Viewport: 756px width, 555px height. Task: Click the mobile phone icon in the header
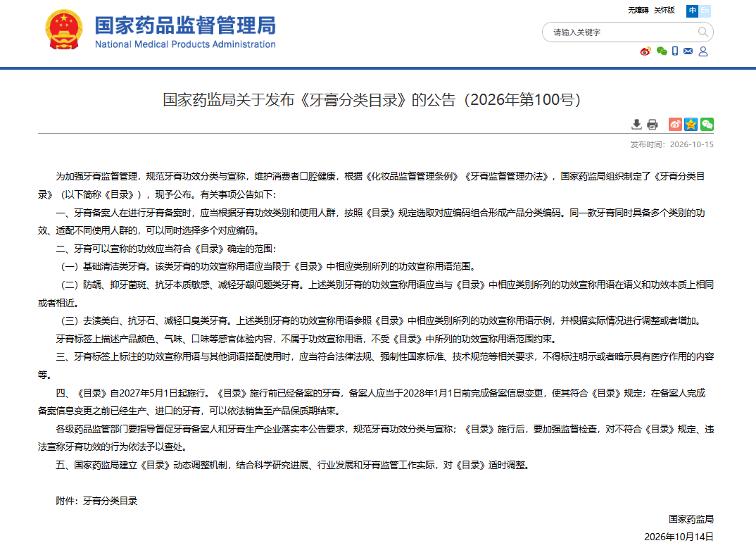click(675, 51)
